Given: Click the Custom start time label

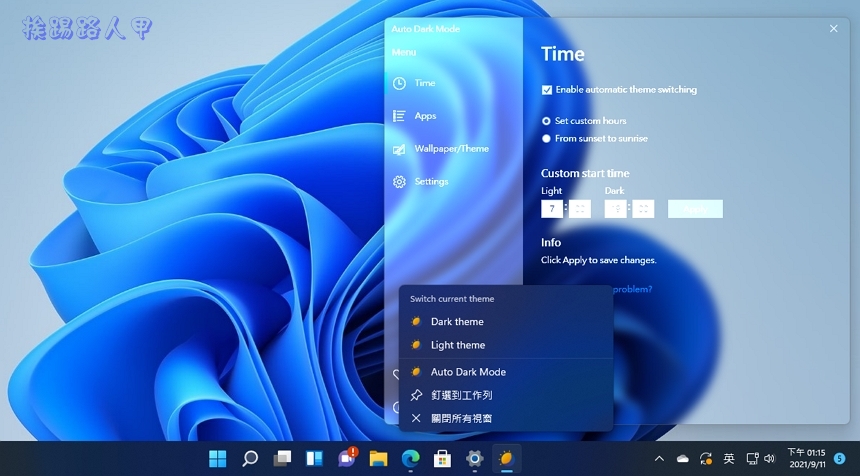Looking at the screenshot, I should coord(585,173).
